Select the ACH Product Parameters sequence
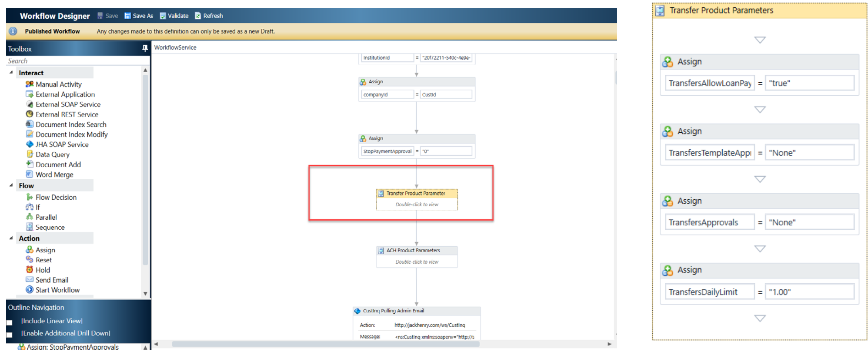 [x=416, y=251]
